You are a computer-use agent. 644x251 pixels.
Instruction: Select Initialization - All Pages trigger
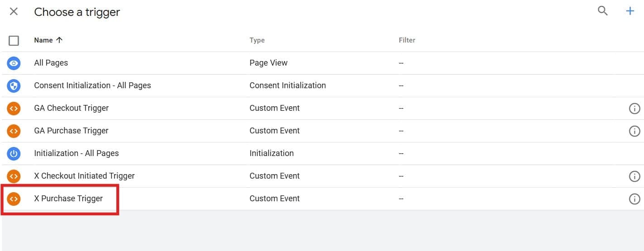coord(77,153)
